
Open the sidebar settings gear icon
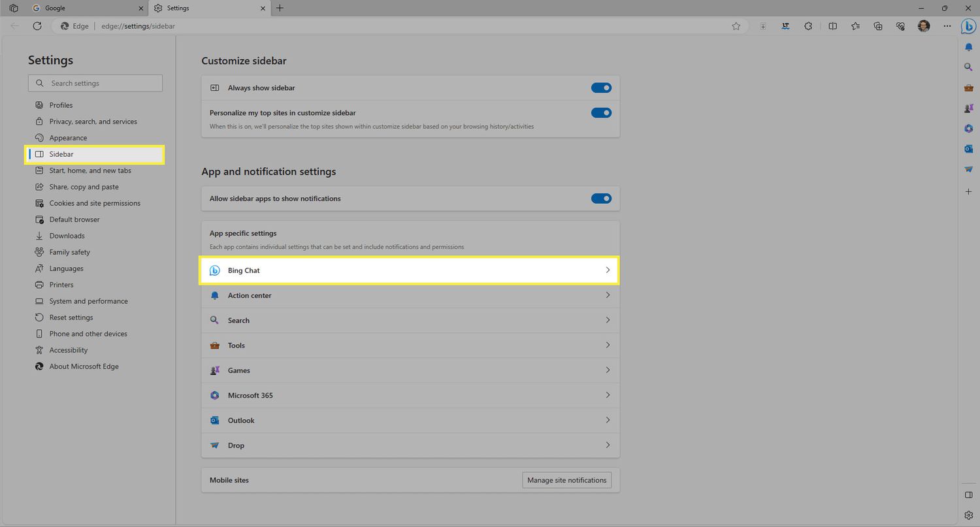click(969, 515)
